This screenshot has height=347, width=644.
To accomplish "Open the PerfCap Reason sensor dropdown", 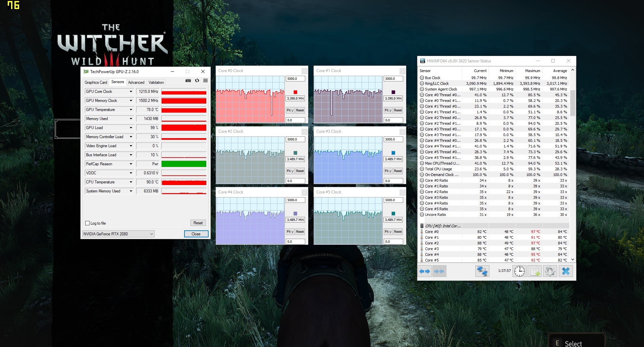I will 131,164.
